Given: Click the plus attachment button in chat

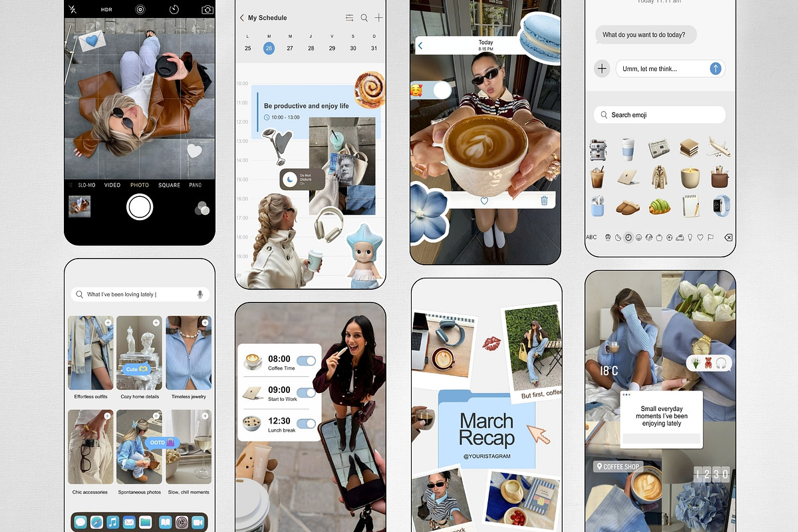Looking at the screenshot, I should [602, 68].
